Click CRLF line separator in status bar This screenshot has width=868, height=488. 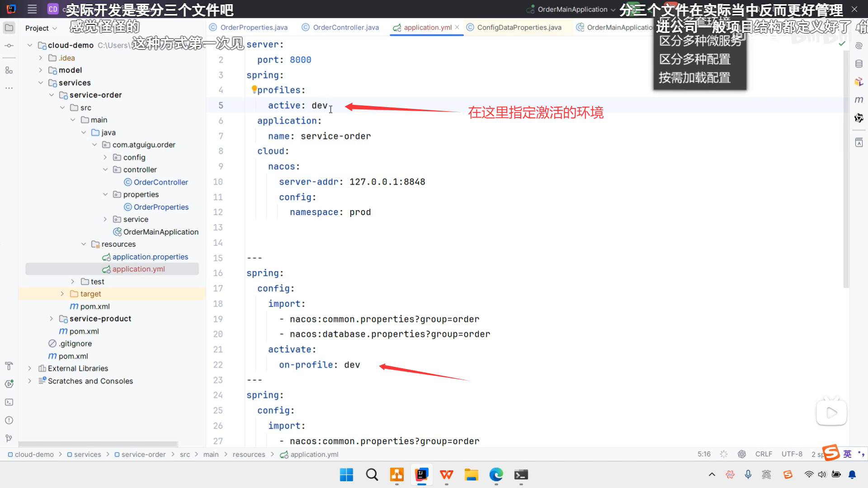pyautogui.click(x=764, y=454)
